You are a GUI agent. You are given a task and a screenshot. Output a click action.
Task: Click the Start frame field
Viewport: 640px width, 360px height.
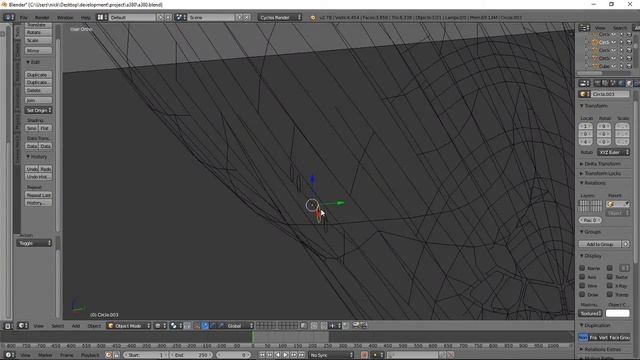[x=146, y=355]
